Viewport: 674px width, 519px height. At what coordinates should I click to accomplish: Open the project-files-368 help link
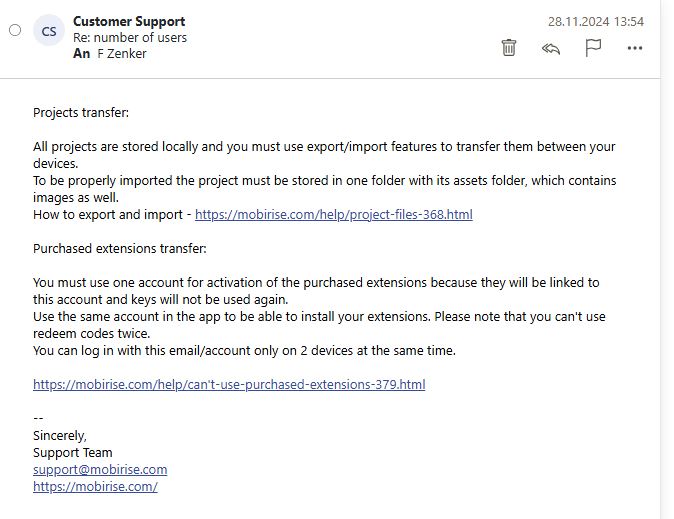(x=333, y=214)
